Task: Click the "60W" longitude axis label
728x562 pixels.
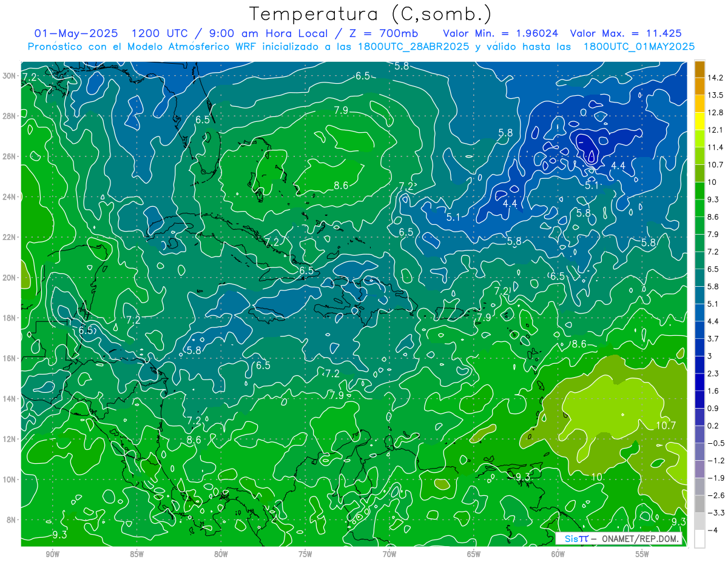Action: (558, 554)
